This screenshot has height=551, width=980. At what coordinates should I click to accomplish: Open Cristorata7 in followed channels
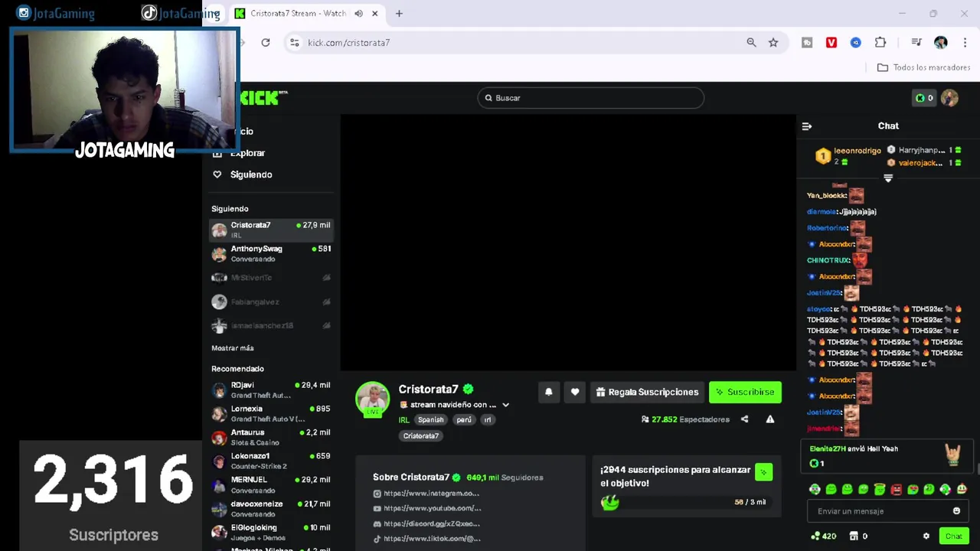(x=271, y=230)
